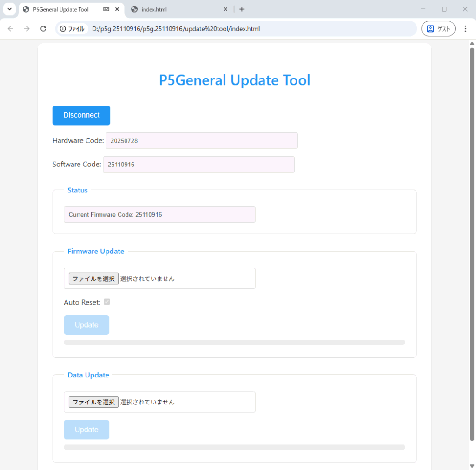The height and width of the screenshot is (470, 476).
Task: Open a new tab with plus icon
Action: click(x=242, y=9)
